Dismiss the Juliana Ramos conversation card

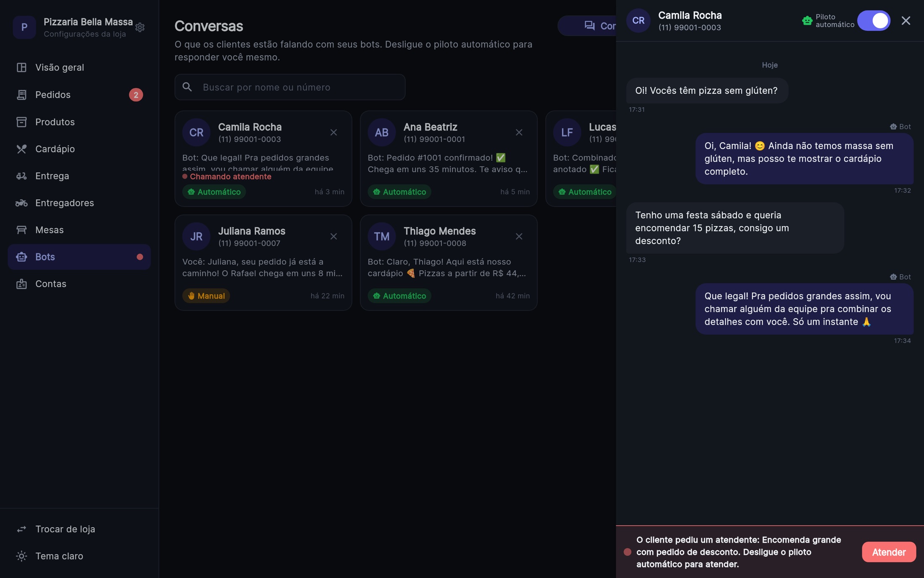pos(333,236)
